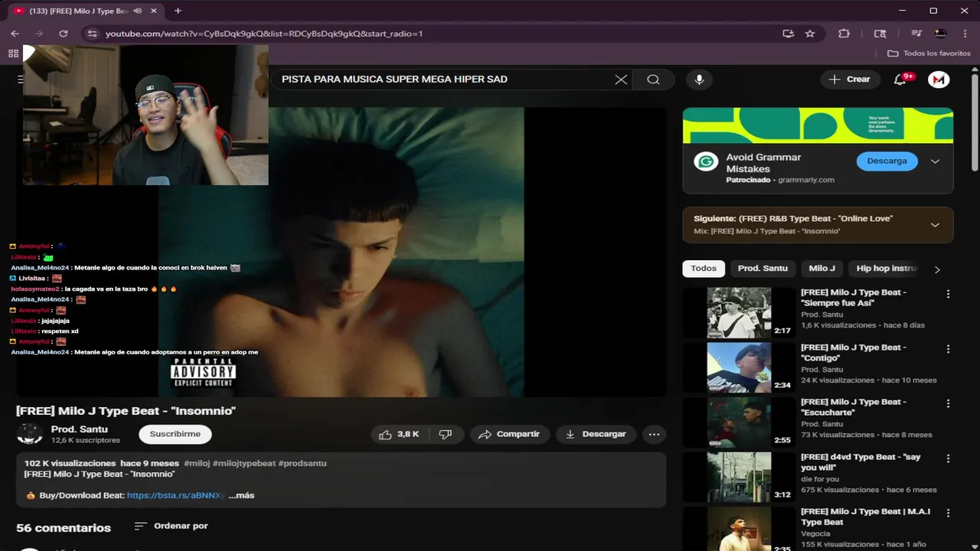The height and width of the screenshot is (551, 980).
Task: Open the bsta.rs Buy/Download Beat link
Action: (176, 495)
